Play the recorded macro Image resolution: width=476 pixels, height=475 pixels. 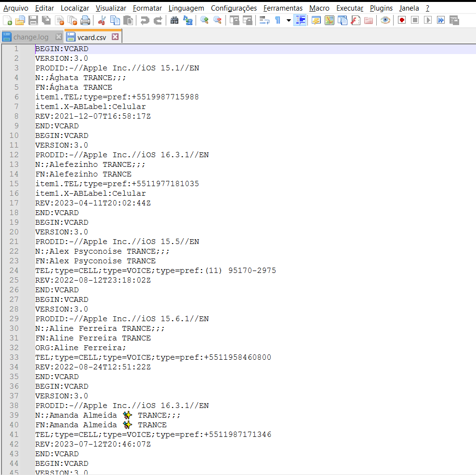[x=429, y=20]
